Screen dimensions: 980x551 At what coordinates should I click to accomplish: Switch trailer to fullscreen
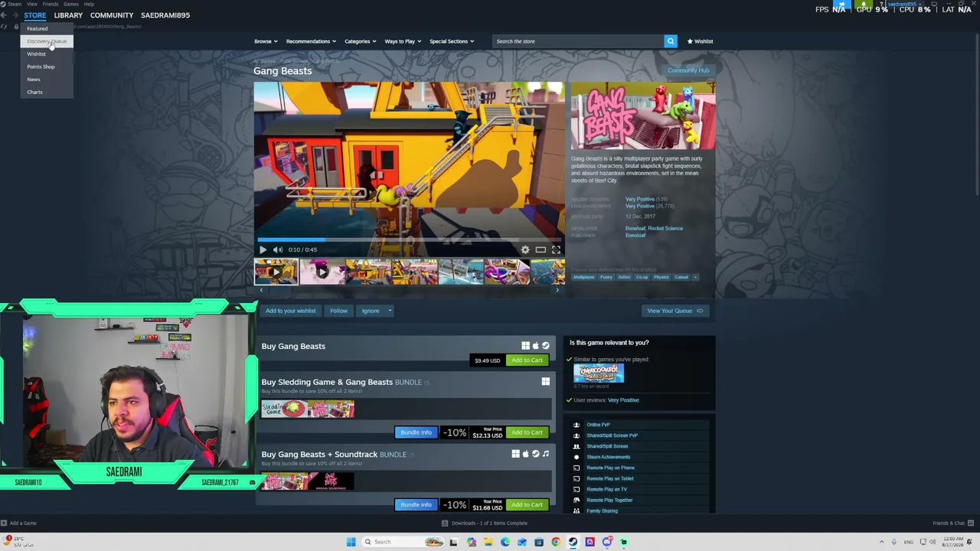tap(556, 249)
